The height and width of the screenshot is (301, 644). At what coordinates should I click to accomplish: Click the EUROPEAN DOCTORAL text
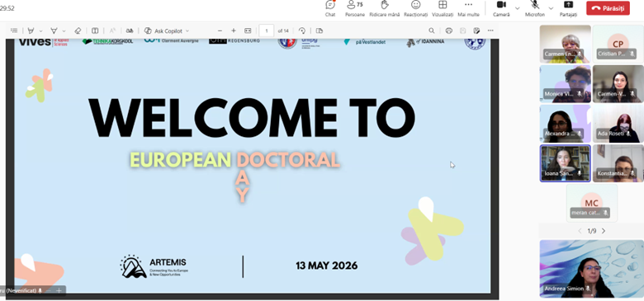pos(235,160)
